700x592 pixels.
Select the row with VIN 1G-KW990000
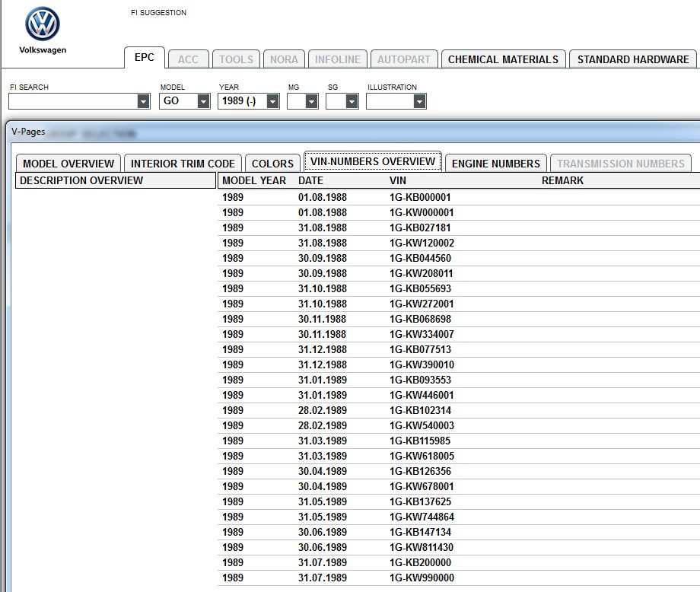pyautogui.click(x=459, y=578)
